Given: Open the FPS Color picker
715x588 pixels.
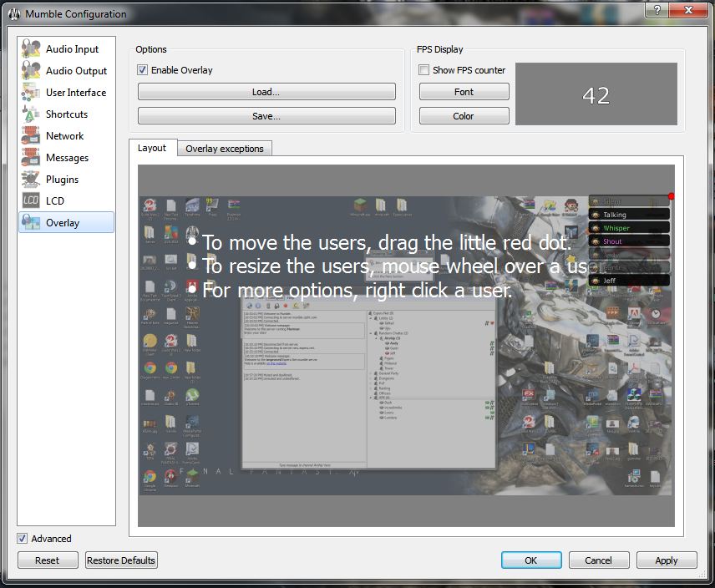Looking at the screenshot, I should (464, 116).
